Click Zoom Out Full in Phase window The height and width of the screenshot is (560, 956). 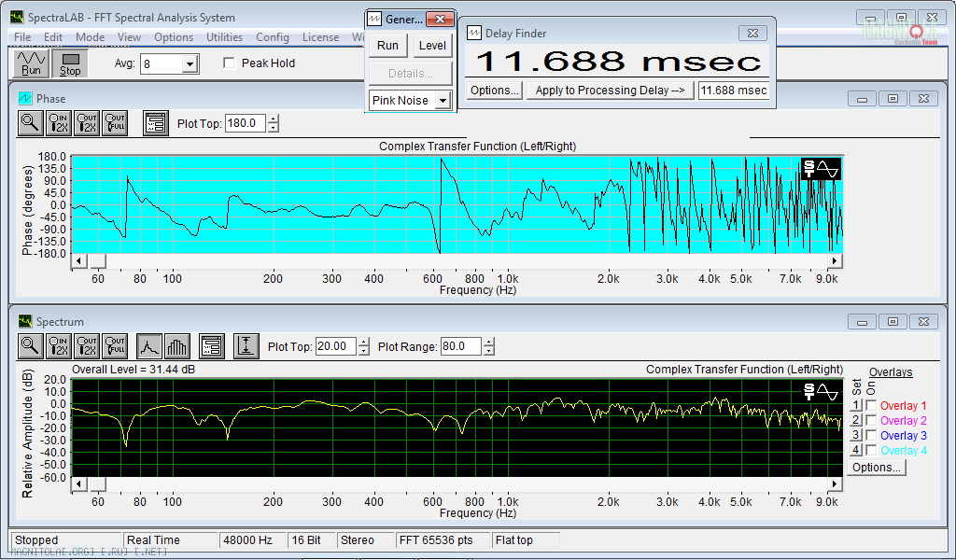pos(115,123)
